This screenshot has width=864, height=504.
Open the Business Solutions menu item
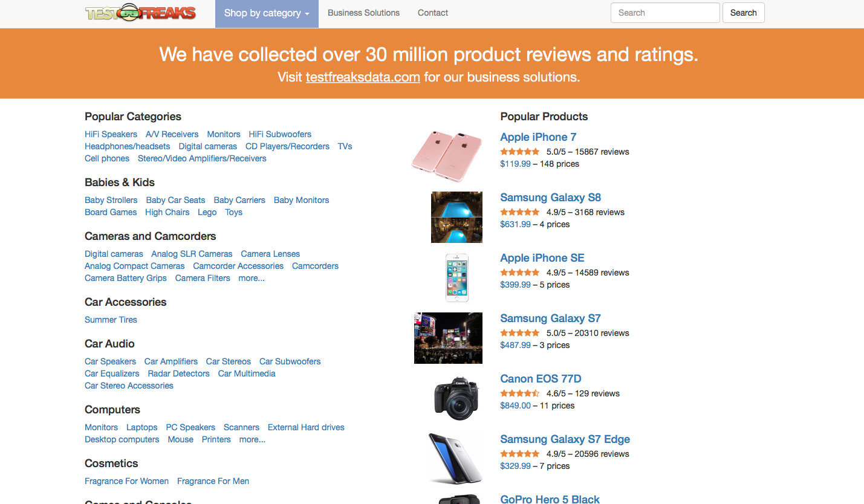363,13
